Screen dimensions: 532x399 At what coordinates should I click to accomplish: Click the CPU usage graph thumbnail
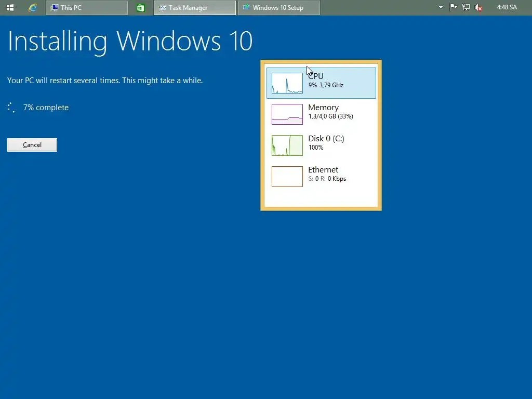click(x=287, y=83)
